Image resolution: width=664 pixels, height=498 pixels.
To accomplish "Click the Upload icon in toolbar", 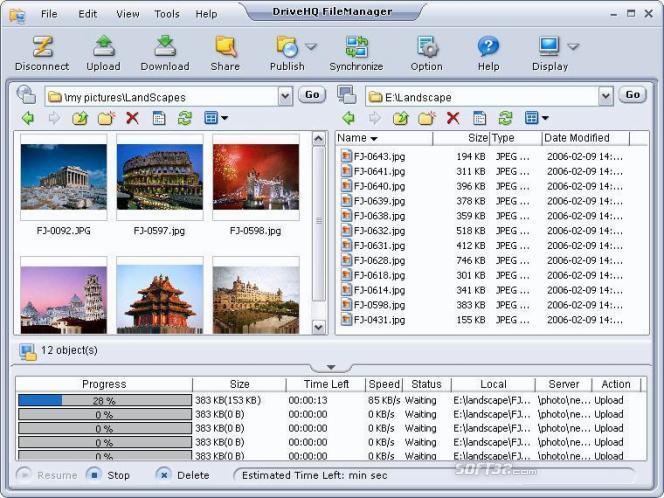I will [103, 47].
